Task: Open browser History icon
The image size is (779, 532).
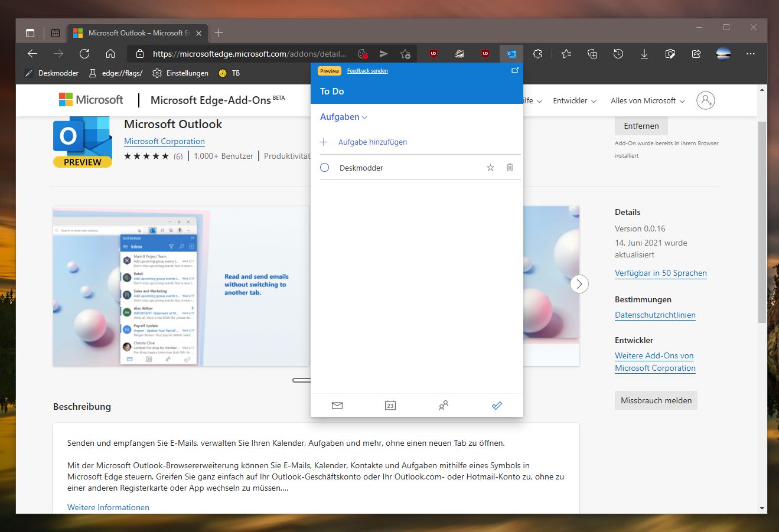Action: tap(618, 54)
